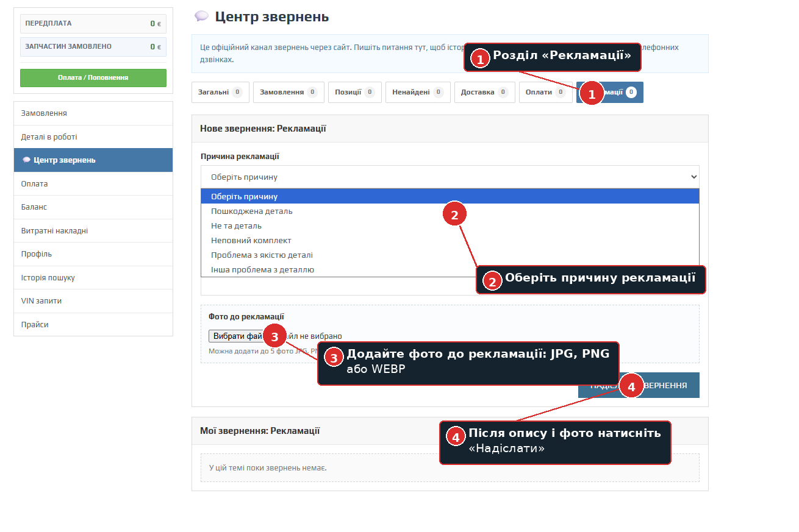The width and height of the screenshot is (799, 532).
Task: Switch to the Ненайдені tab
Action: point(418,92)
